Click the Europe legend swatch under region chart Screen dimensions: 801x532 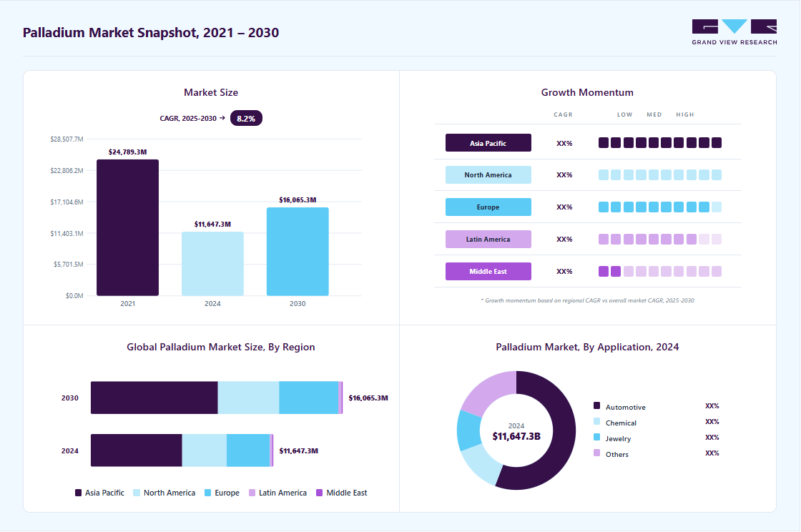[207, 493]
